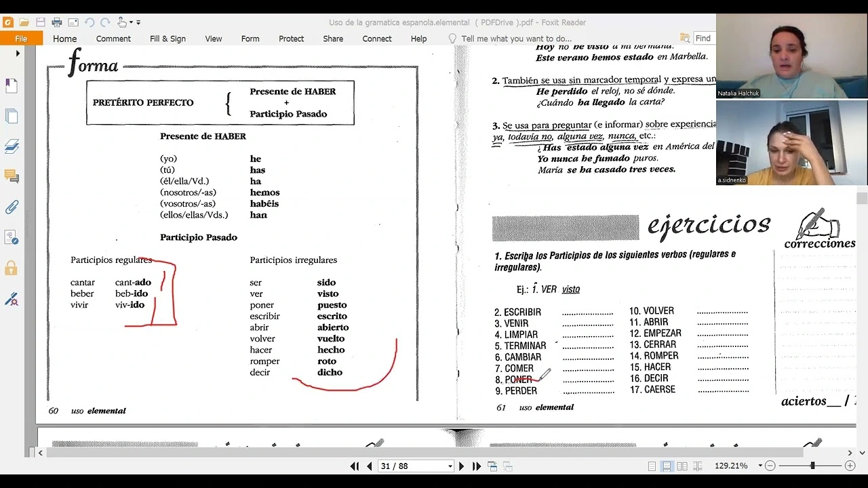Click the Print icon in quick toolbar

pyautogui.click(x=57, y=22)
